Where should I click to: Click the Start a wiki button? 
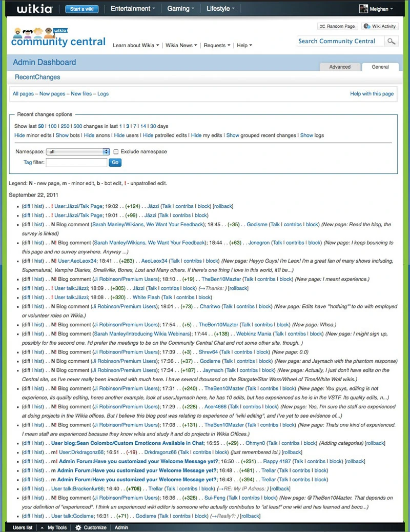(x=81, y=9)
